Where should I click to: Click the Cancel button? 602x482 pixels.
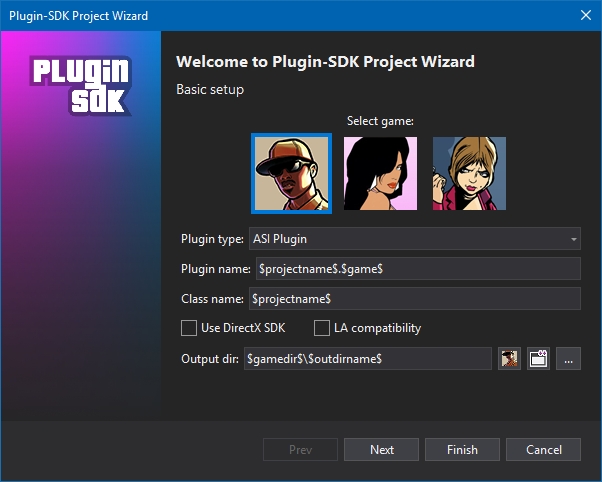click(x=543, y=449)
